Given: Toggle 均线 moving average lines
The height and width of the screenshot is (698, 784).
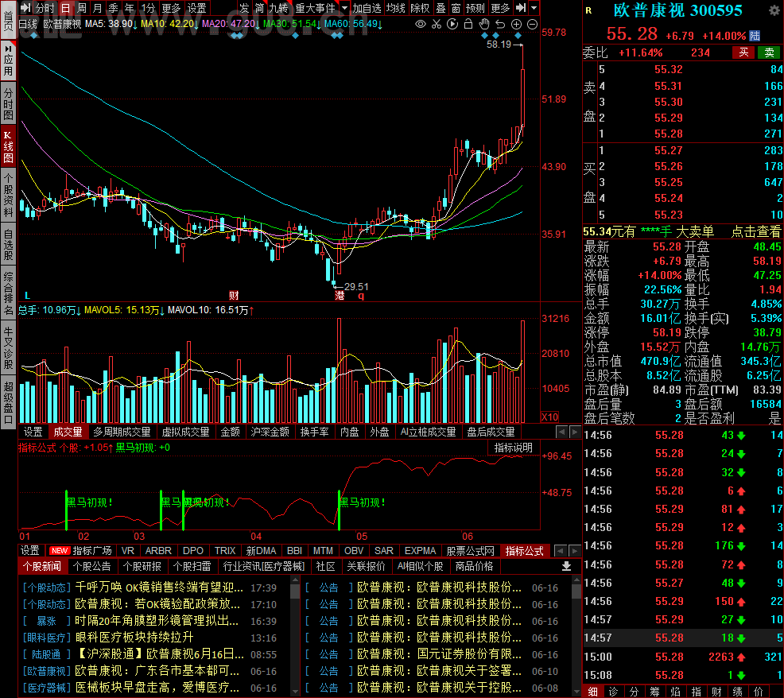Looking at the screenshot, I should tap(395, 8).
